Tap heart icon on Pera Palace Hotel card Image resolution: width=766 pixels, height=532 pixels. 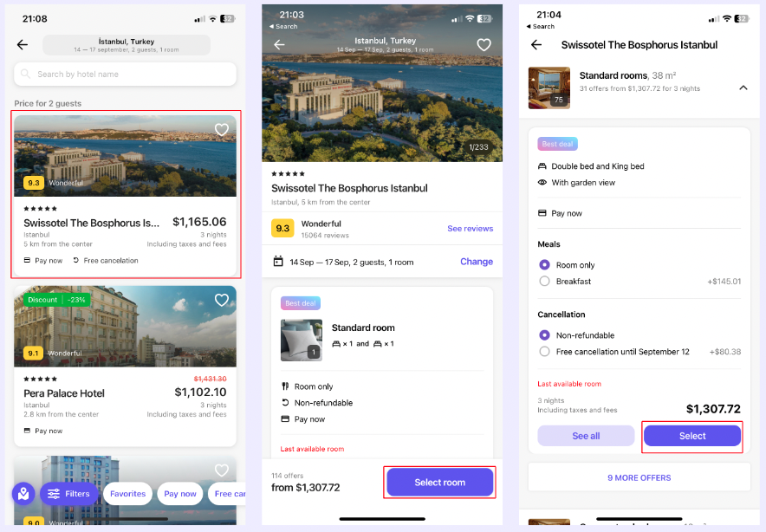coord(221,300)
